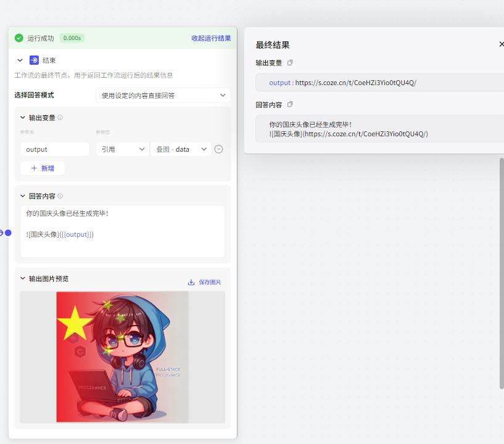The height and width of the screenshot is (444, 504).
Task: Click the markdown image link in result 回答内容
Action: click(x=349, y=134)
